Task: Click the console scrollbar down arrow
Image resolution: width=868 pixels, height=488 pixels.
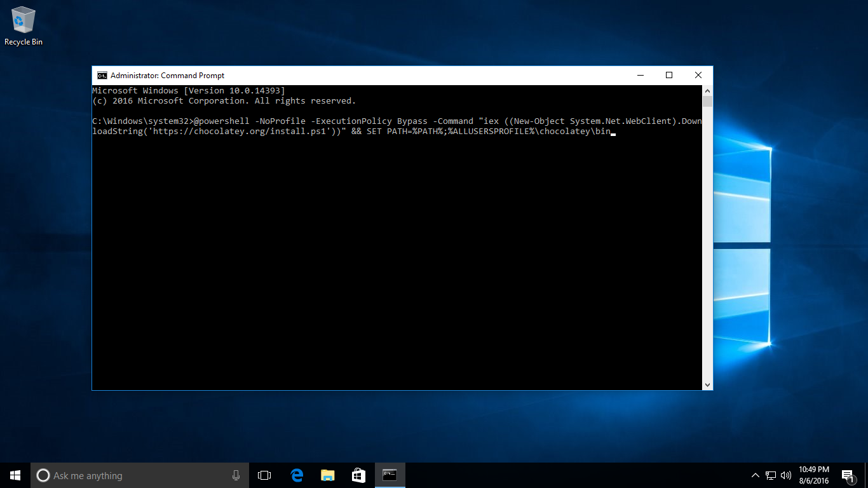Action: pyautogui.click(x=707, y=384)
